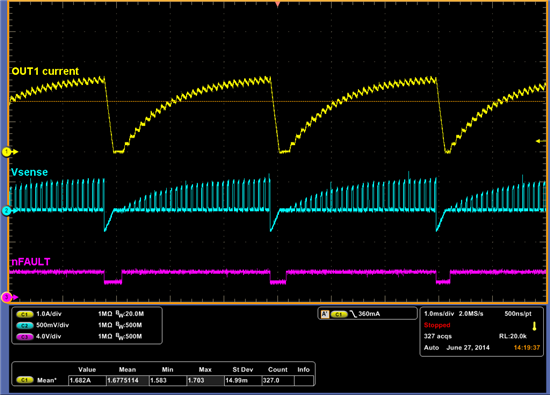Open the 360mA trigger level setting

click(x=369, y=314)
